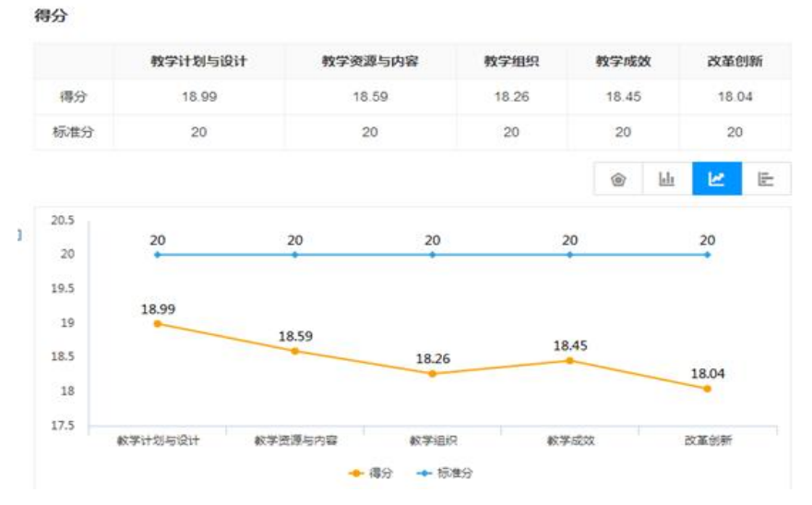Click the 18.04 score cell in table
The height and width of the screenshot is (505, 812).
tap(734, 97)
